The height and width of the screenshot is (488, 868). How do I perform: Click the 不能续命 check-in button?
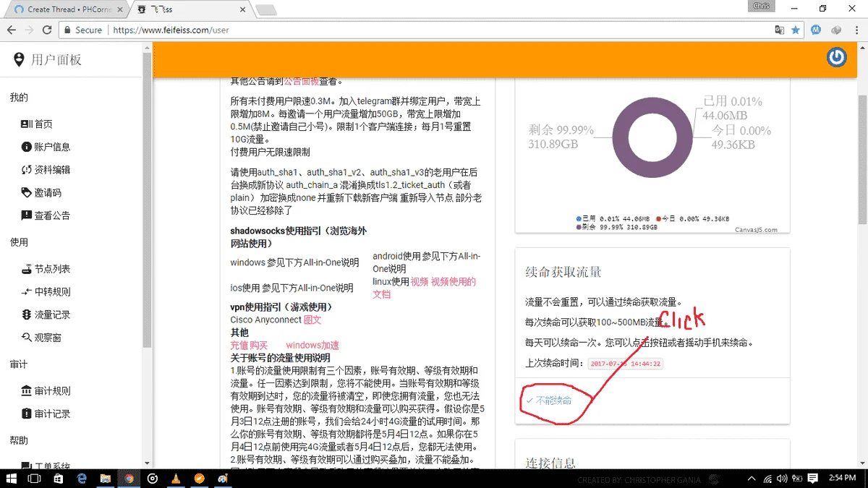[548, 401]
